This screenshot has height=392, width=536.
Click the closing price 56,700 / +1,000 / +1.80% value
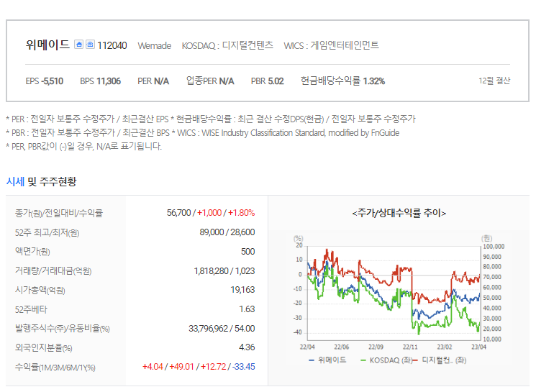(211, 213)
